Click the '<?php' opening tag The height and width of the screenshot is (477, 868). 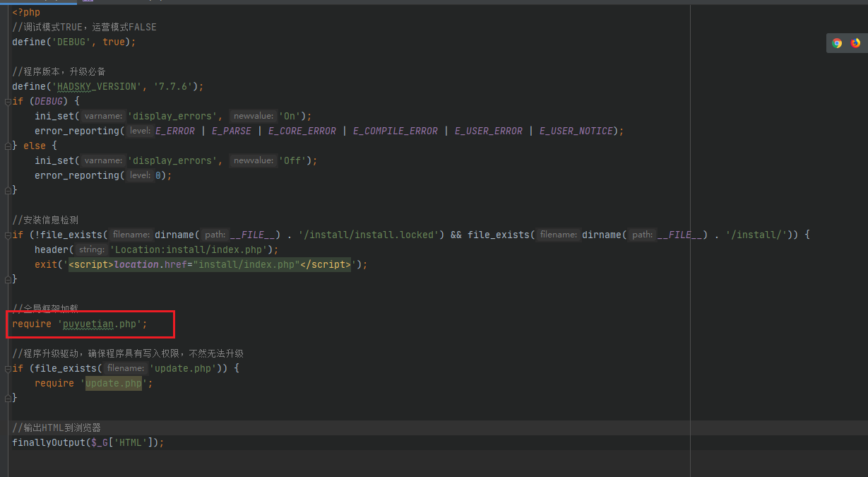[26, 12]
